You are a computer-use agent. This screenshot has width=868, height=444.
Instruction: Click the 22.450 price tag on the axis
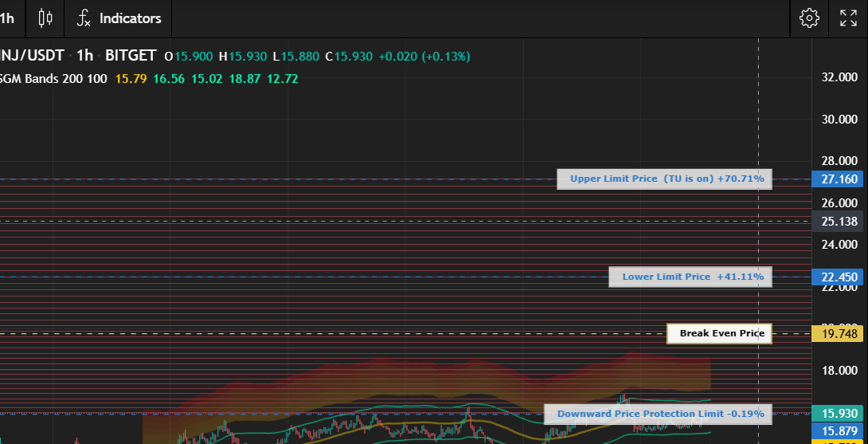pos(839,277)
